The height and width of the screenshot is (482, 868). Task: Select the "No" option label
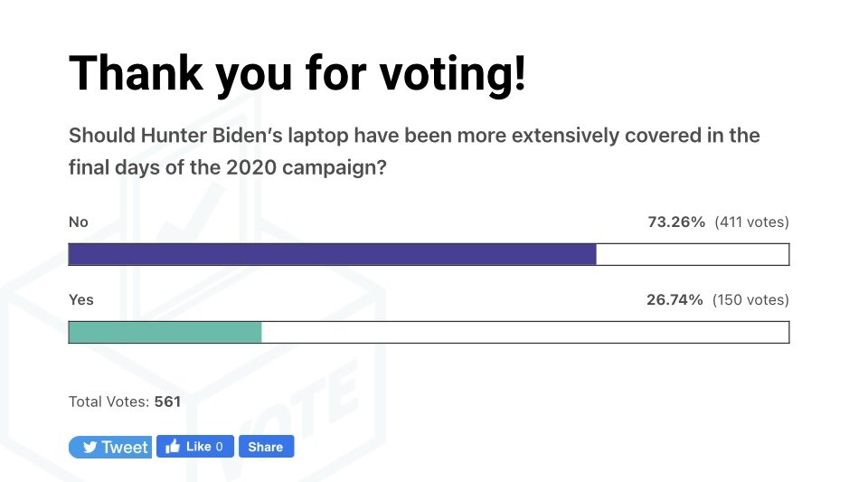click(x=78, y=222)
